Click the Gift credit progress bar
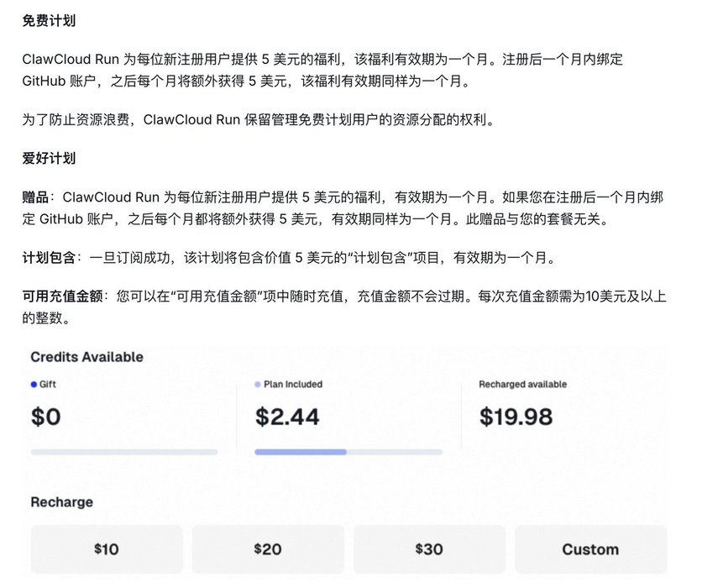The height and width of the screenshot is (588, 702). [x=124, y=452]
